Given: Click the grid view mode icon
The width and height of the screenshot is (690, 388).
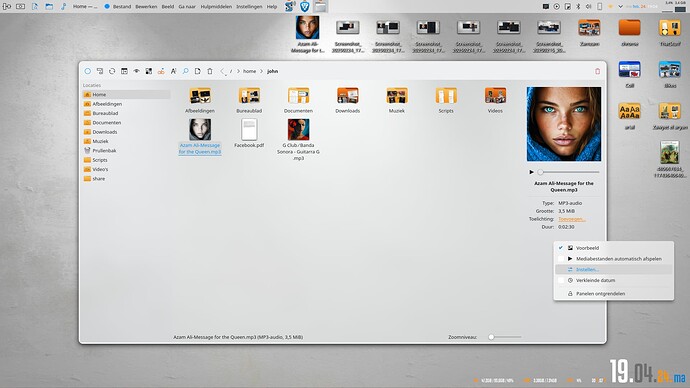Looking at the screenshot, I should pos(149,71).
